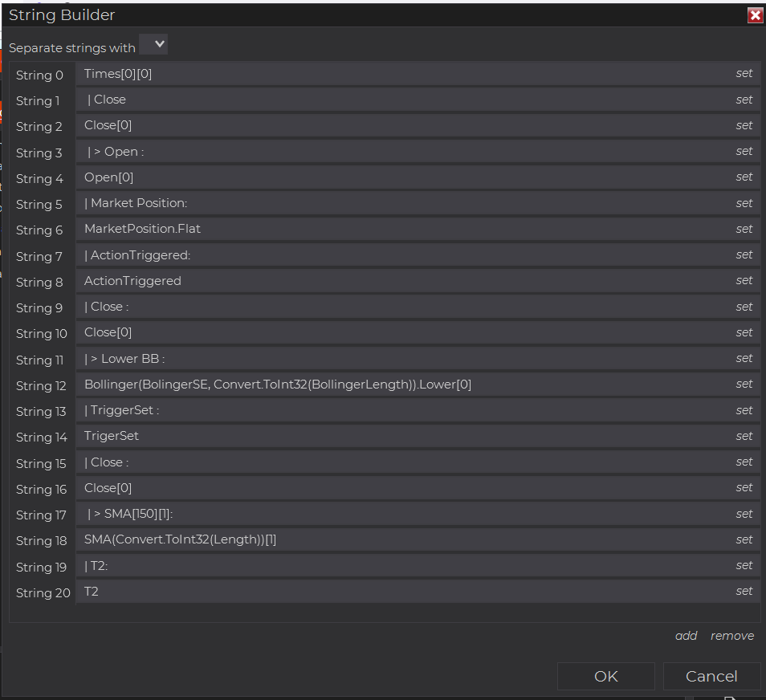
Task: Select the '| Close' field in String 1
Action: coord(418,100)
